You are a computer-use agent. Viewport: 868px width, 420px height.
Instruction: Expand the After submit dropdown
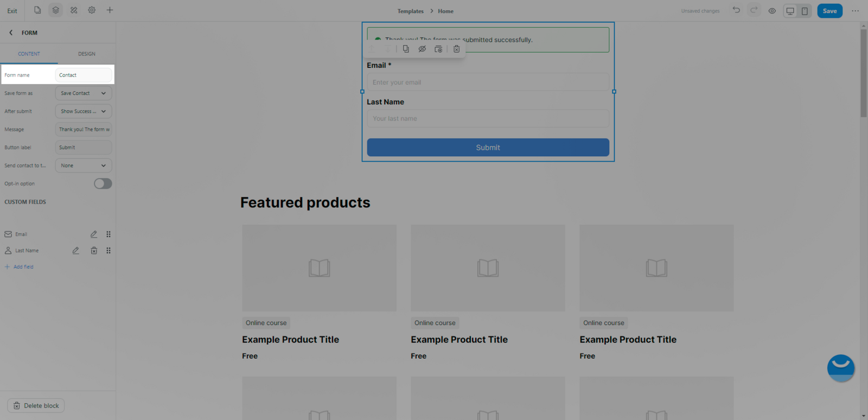coord(84,111)
